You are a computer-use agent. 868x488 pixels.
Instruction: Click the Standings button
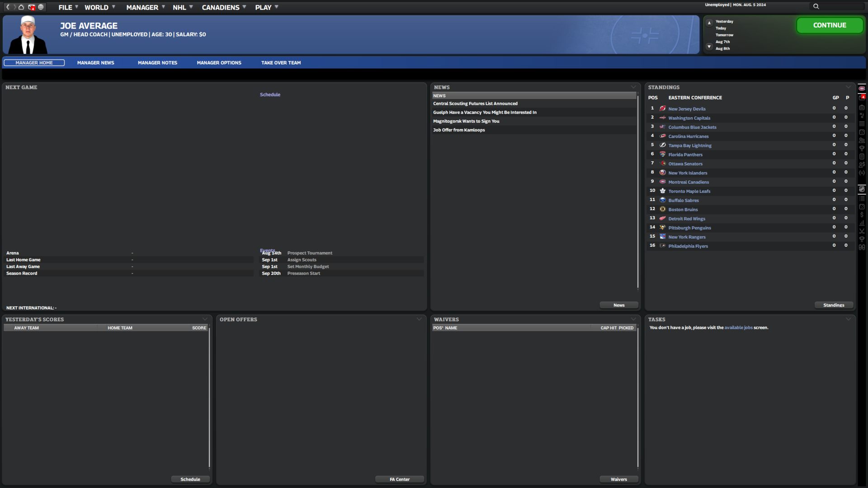click(834, 305)
